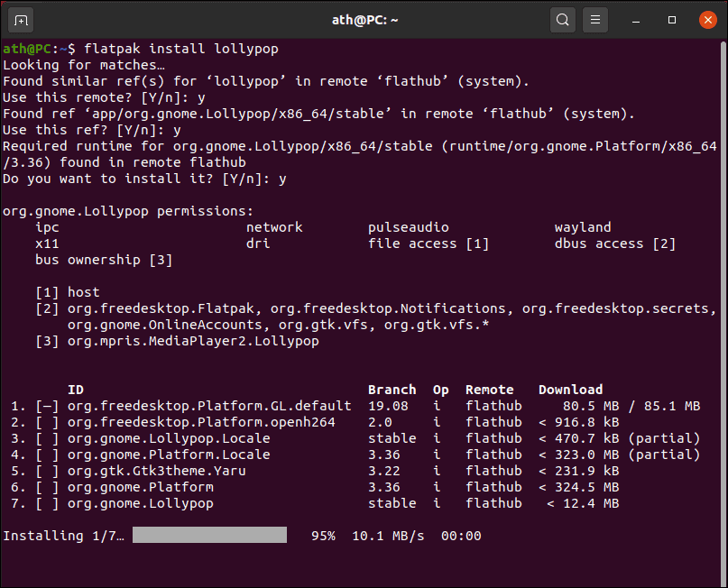Click the window title ath@PC: ~
Viewport: 728px width, 588px height.
365,21
